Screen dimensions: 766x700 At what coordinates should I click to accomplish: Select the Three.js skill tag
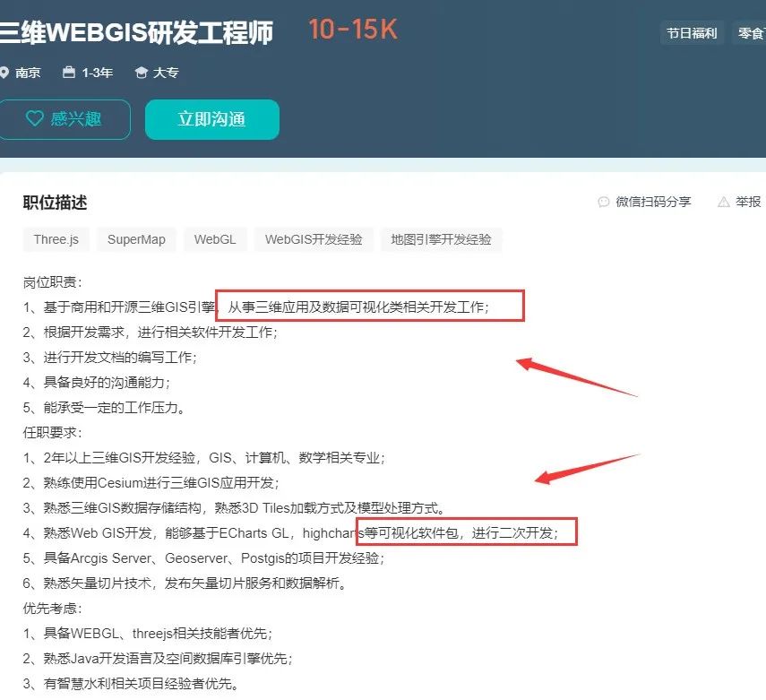click(56, 239)
